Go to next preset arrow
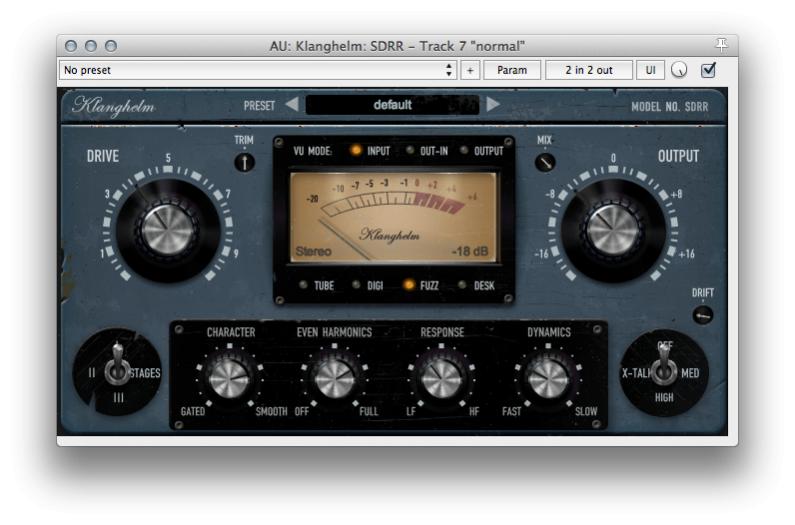The image size is (795, 525). click(x=493, y=104)
